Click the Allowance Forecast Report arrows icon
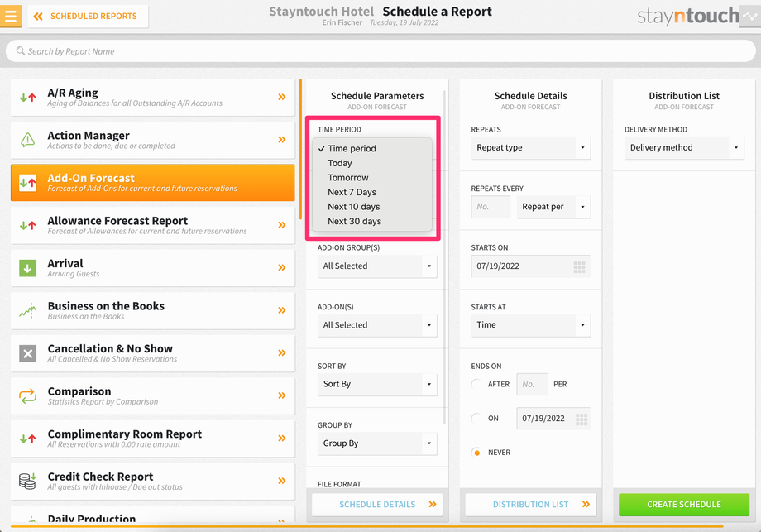 (x=27, y=225)
